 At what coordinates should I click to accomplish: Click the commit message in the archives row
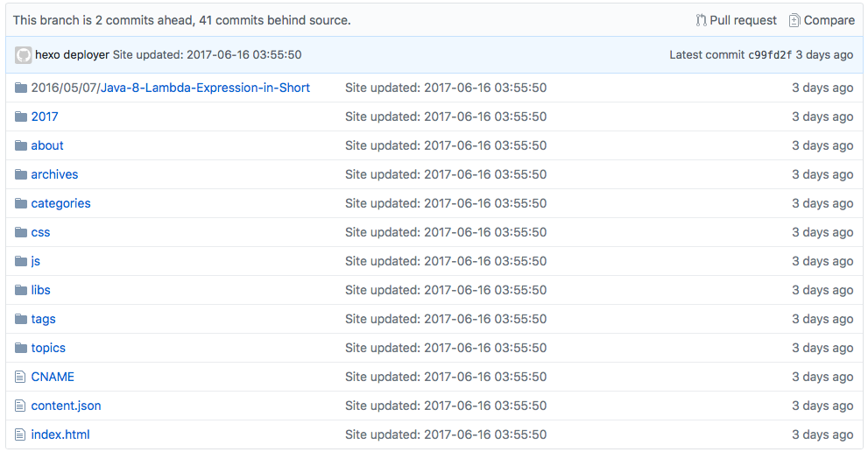446,174
